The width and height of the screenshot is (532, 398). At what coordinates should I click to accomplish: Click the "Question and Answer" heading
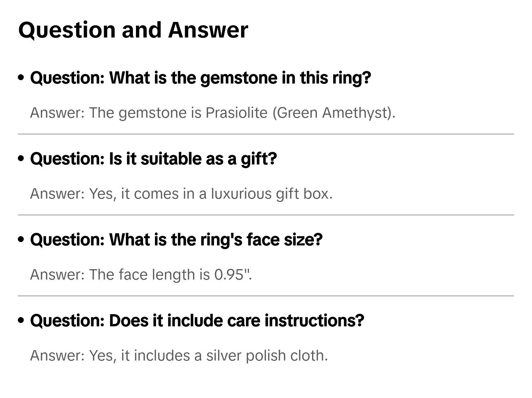click(133, 30)
